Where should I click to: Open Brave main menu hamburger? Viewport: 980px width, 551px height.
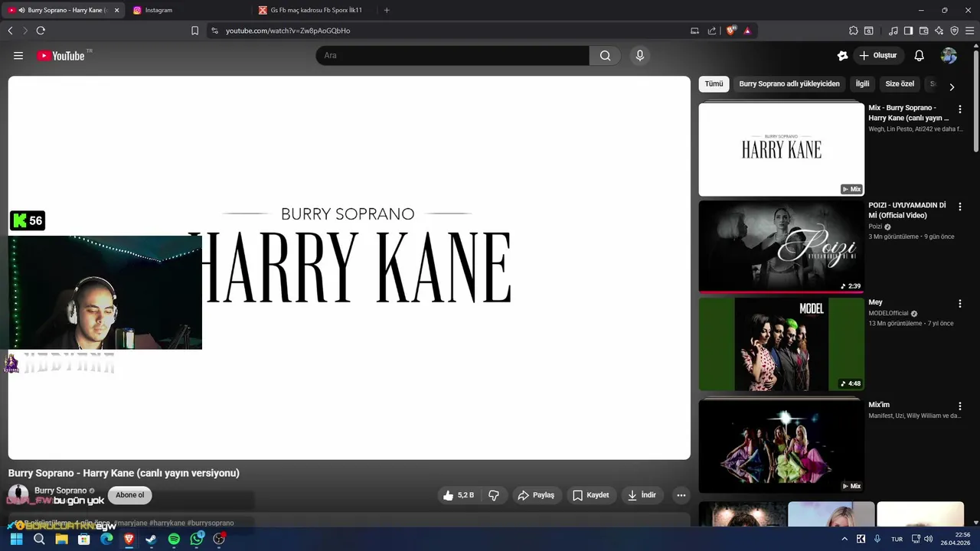pyautogui.click(x=970, y=31)
